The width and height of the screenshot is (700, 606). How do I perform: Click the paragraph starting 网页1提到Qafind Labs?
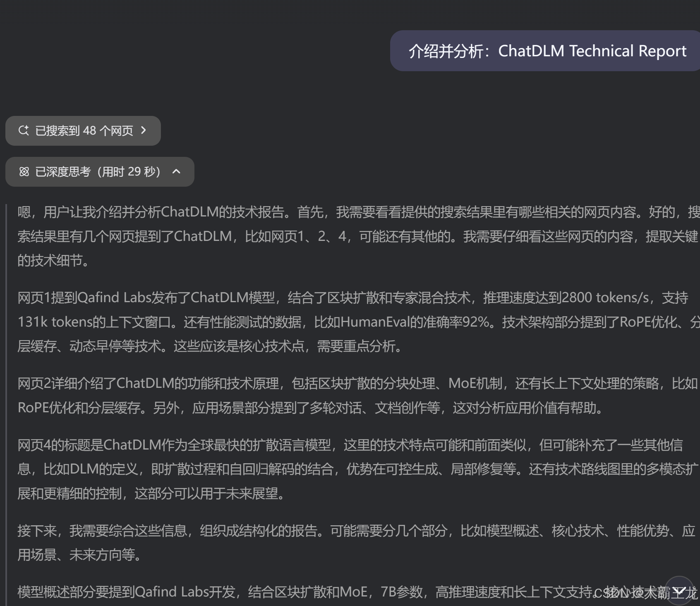(x=358, y=322)
